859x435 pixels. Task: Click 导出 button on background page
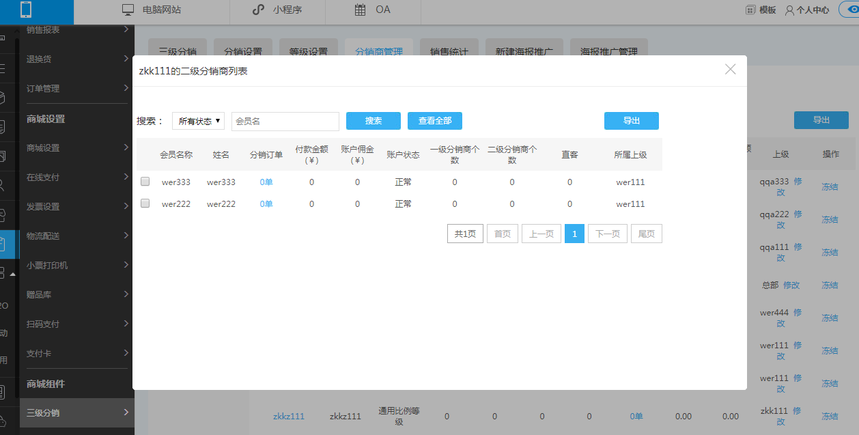[x=821, y=120]
